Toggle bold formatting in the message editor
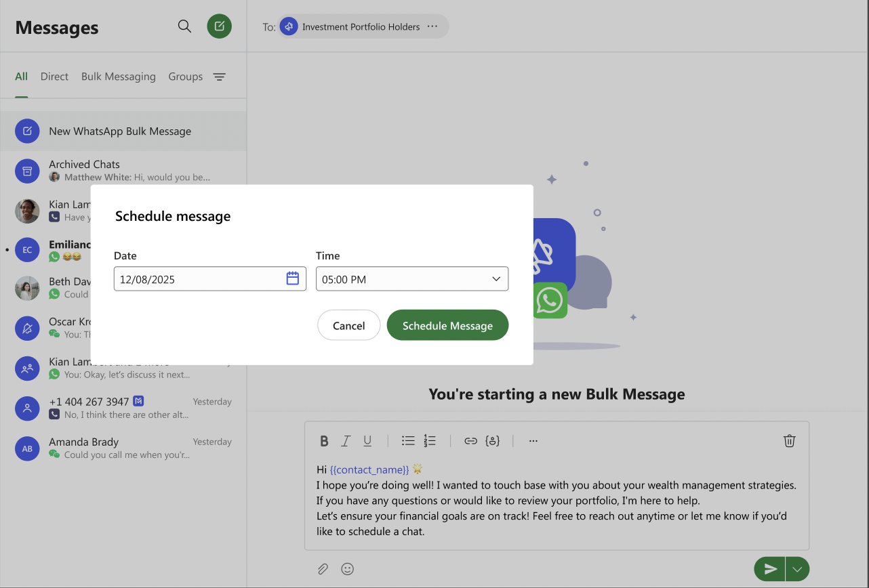869x588 pixels. pyautogui.click(x=324, y=440)
